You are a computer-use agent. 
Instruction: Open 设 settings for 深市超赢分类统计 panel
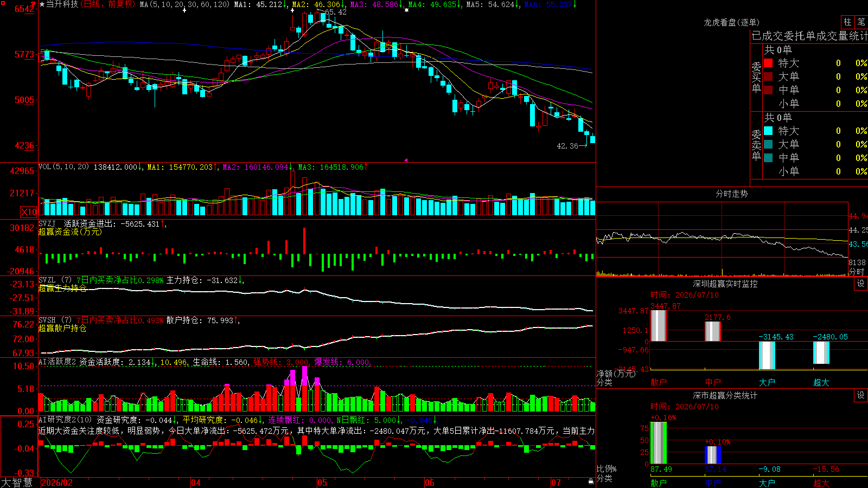coord(861,395)
